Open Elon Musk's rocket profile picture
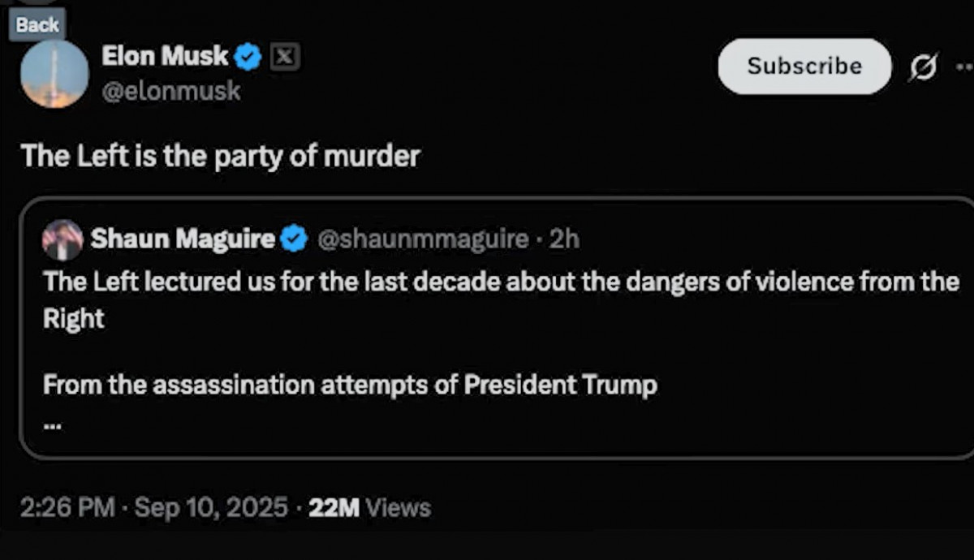The width and height of the screenshot is (974, 560). click(x=54, y=75)
